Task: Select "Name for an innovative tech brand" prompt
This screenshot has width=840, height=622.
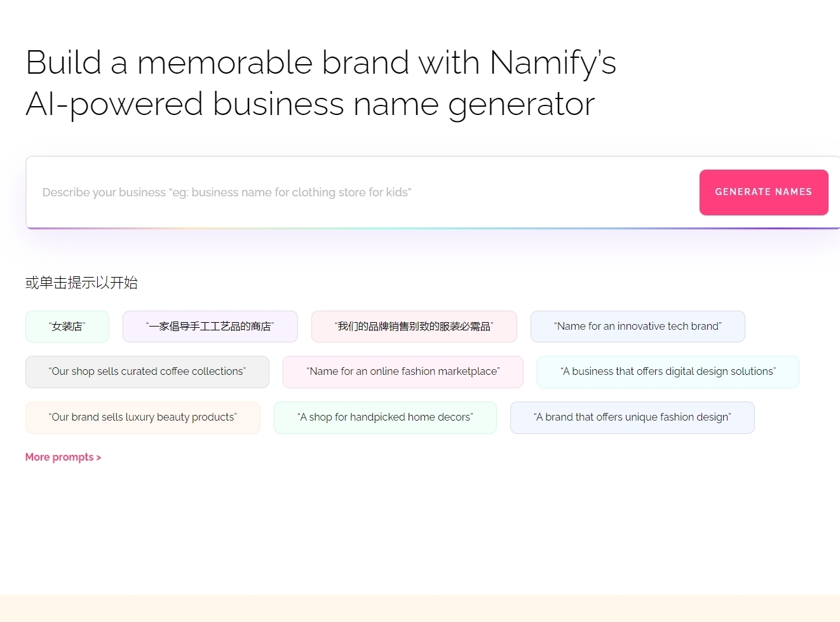Action: [637, 327]
